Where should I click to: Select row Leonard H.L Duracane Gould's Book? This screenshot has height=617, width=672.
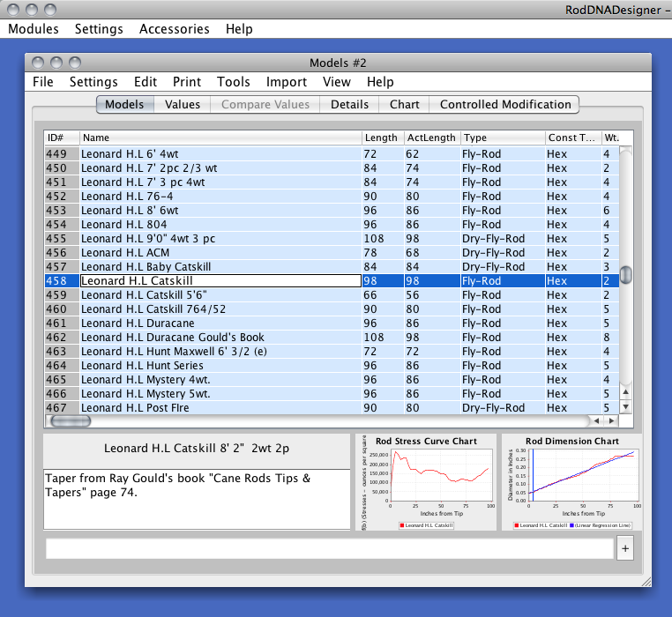click(332, 338)
